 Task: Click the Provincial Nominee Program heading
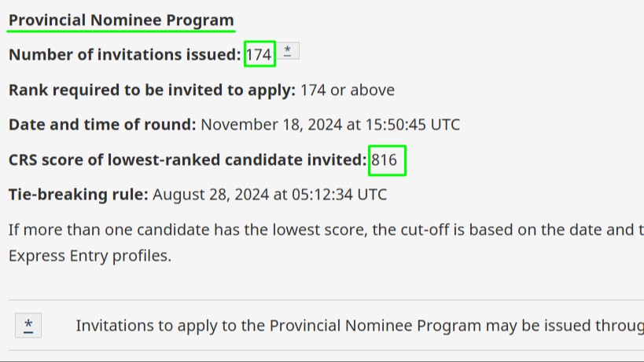121,20
